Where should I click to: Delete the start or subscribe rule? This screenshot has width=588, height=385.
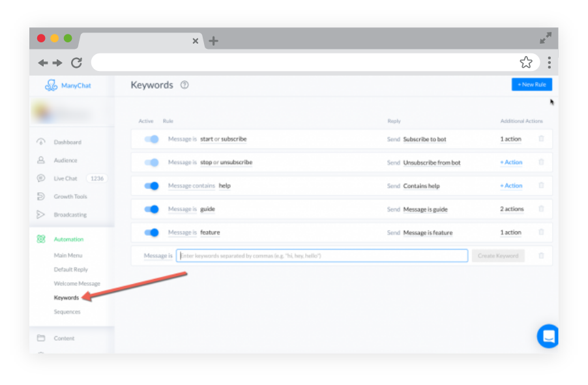tap(541, 139)
